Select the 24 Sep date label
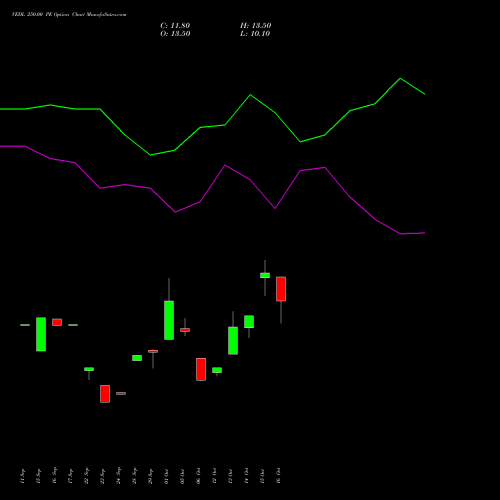Viewport: 500px width, 500px height. pos(118,476)
